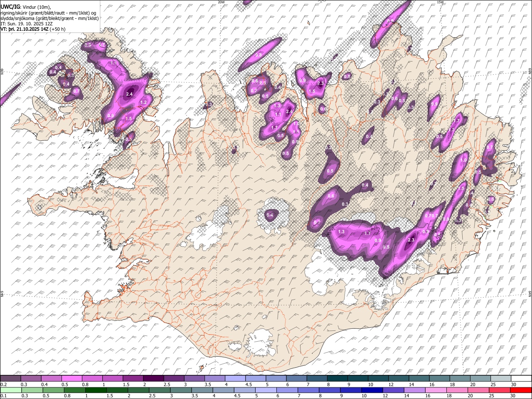
Task: Select the "Vindur (10m)" header text
Action: (x=37, y=7)
